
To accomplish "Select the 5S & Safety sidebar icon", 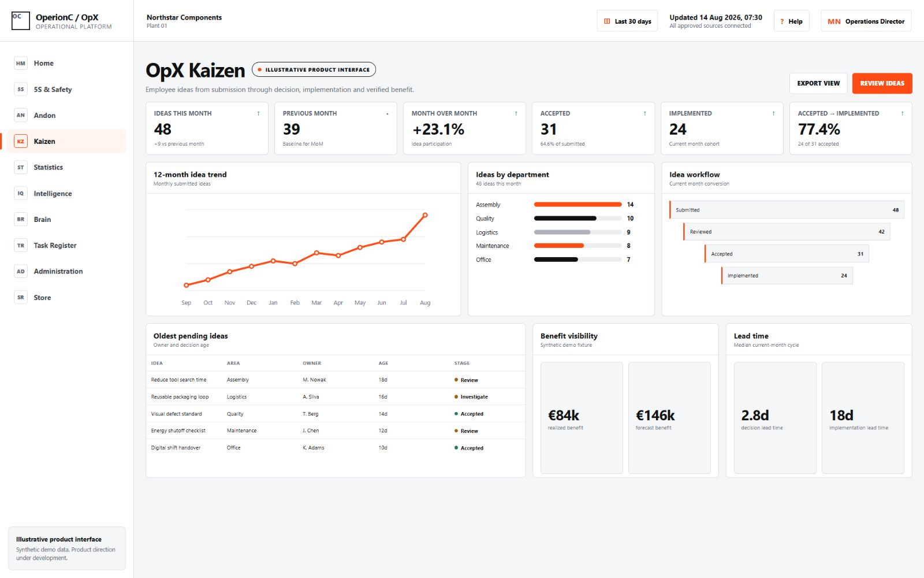I will 21,90.
